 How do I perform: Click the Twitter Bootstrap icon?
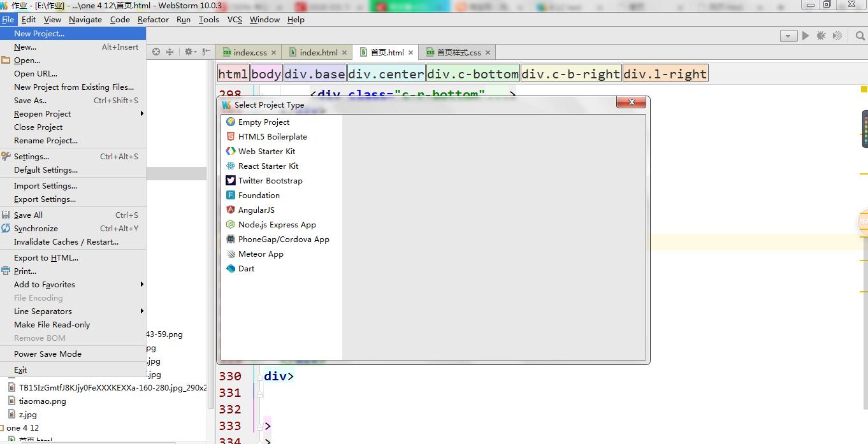click(x=231, y=180)
